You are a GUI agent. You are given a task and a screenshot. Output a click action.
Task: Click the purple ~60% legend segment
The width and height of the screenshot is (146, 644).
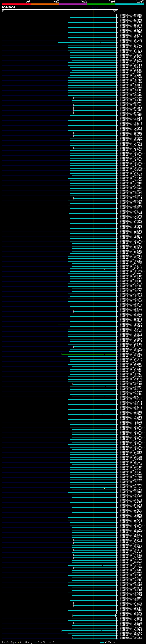coord(73,4)
